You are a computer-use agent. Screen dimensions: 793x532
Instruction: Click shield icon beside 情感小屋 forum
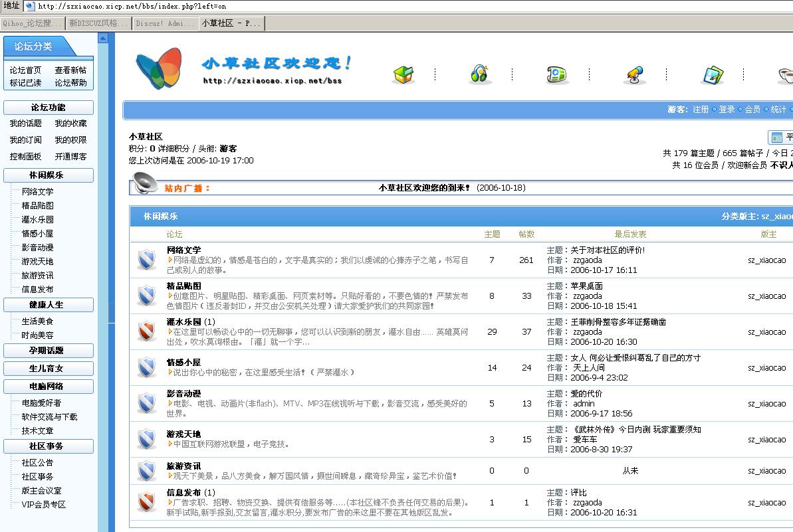click(x=147, y=367)
